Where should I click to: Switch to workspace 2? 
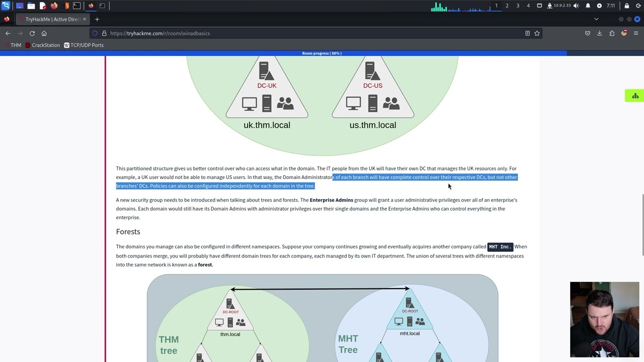pos(507,6)
